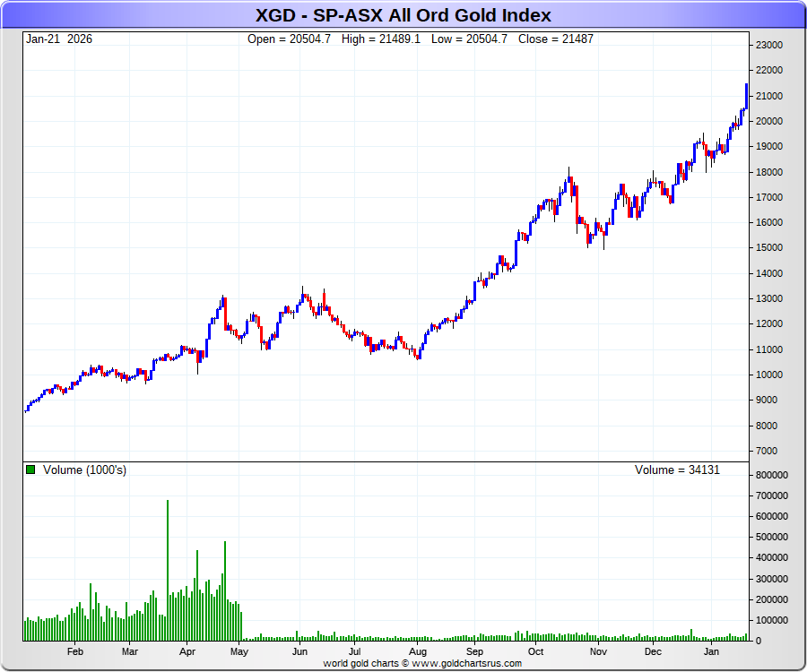
Task: Click the Close = 21487 value
Action: coord(556,39)
